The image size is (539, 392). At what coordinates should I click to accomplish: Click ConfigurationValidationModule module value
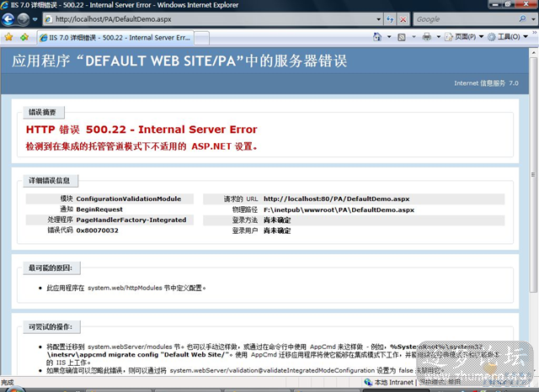tap(129, 199)
